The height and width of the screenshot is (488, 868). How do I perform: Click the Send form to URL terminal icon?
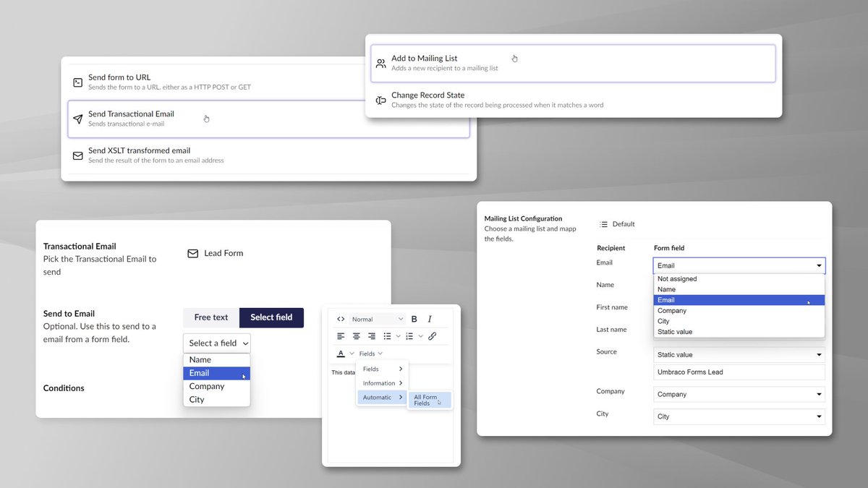(x=78, y=82)
